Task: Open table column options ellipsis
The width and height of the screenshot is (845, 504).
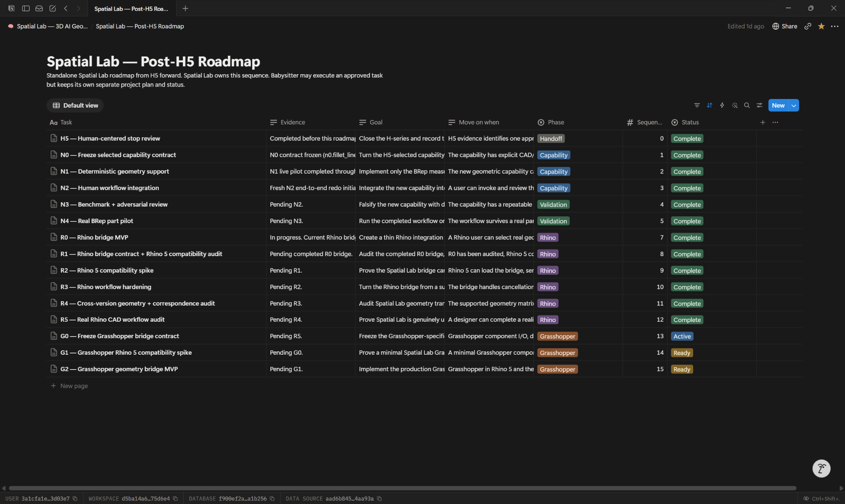Action: point(775,122)
